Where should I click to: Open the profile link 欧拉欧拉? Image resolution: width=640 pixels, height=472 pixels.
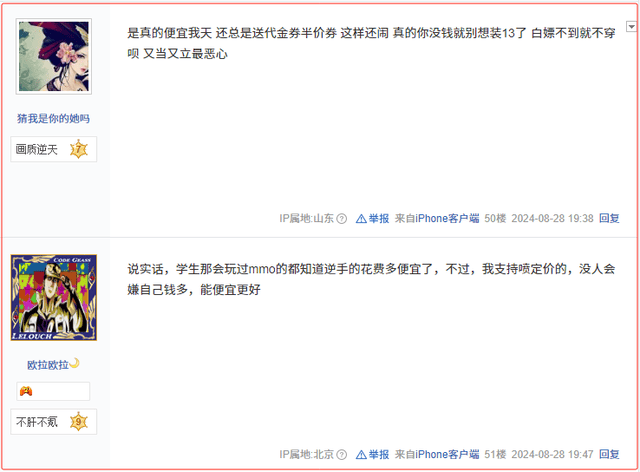48,365
